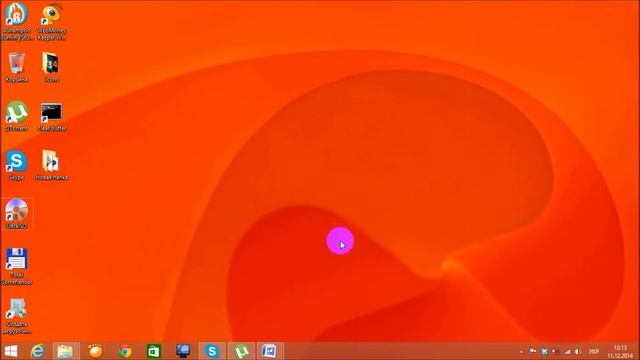Select the clear buffer shortcut

[x=51, y=117]
